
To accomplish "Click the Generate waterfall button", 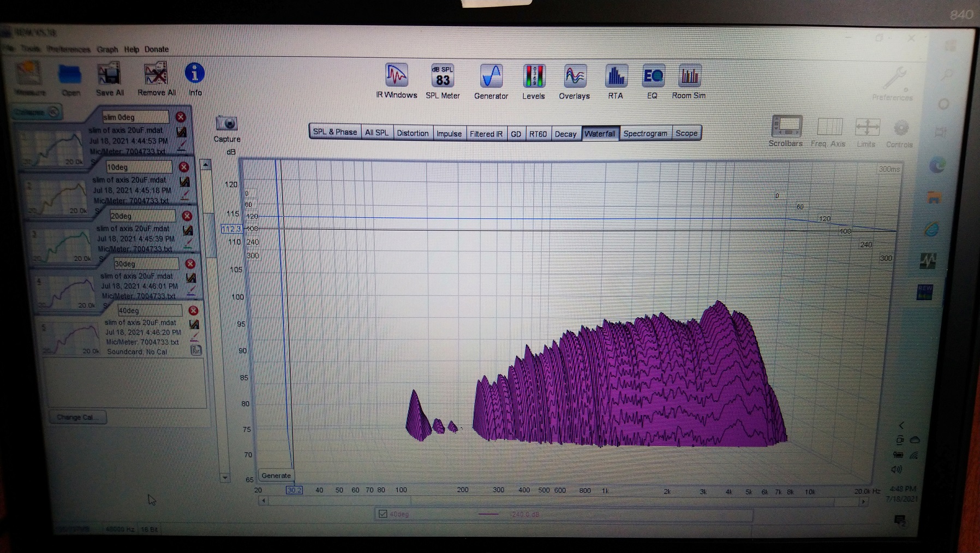I will (276, 475).
